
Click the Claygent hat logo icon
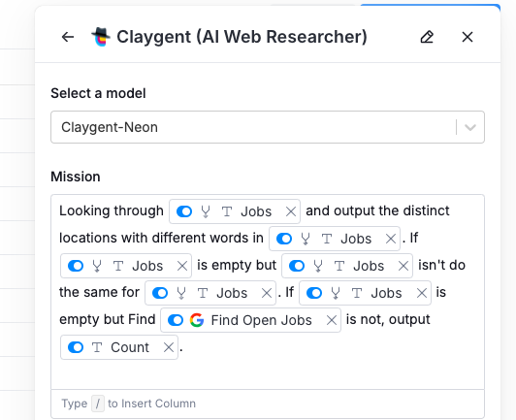(101, 37)
